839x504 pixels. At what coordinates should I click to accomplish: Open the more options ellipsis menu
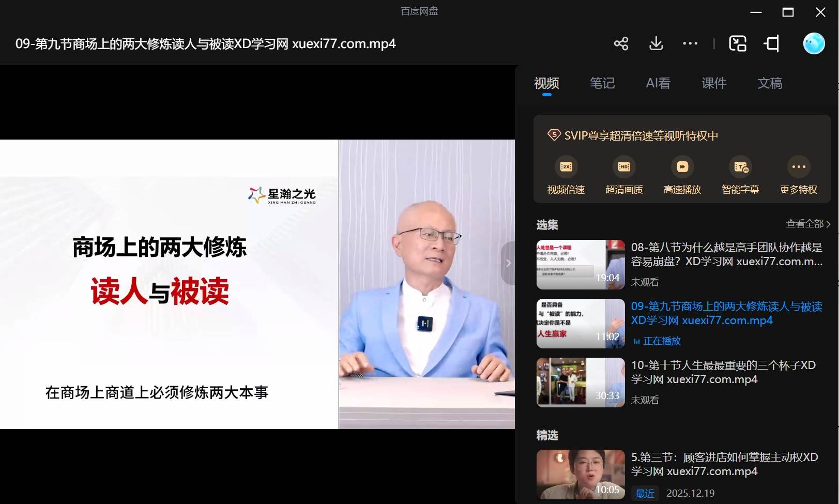tap(690, 43)
